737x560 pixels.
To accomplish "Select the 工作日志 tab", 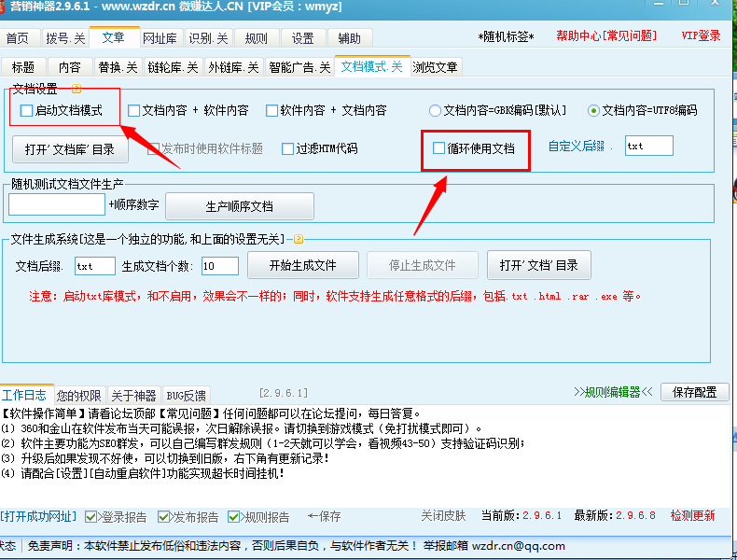I will [x=27, y=395].
